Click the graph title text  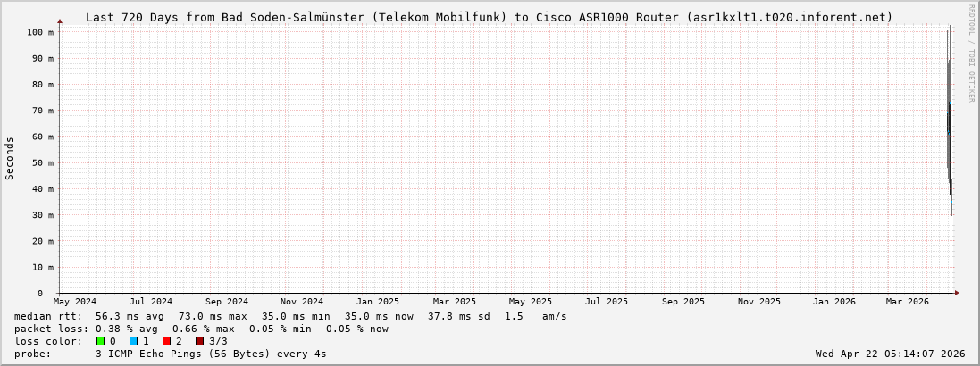[x=489, y=17]
